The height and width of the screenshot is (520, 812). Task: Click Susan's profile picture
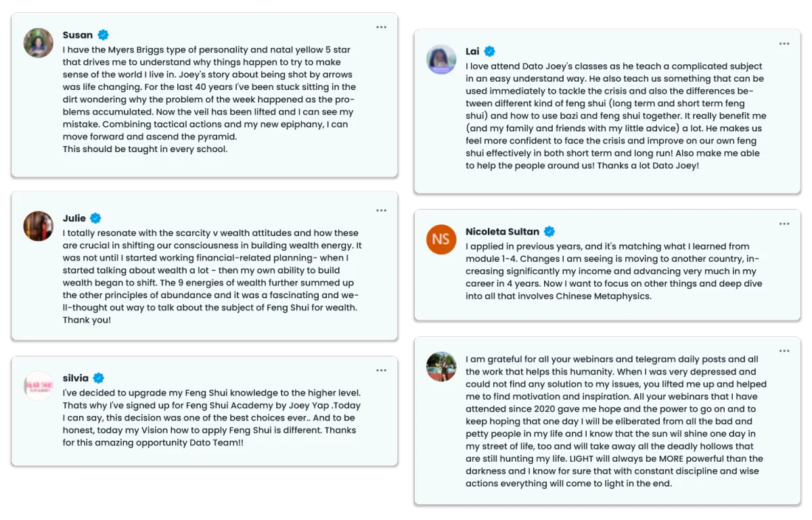point(39,43)
